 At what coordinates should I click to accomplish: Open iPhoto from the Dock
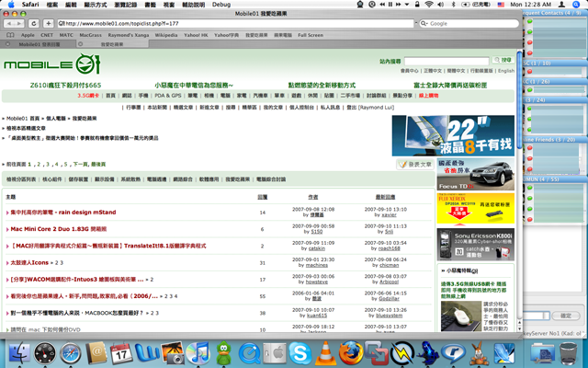pyautogui.click(x=172, y=353)
